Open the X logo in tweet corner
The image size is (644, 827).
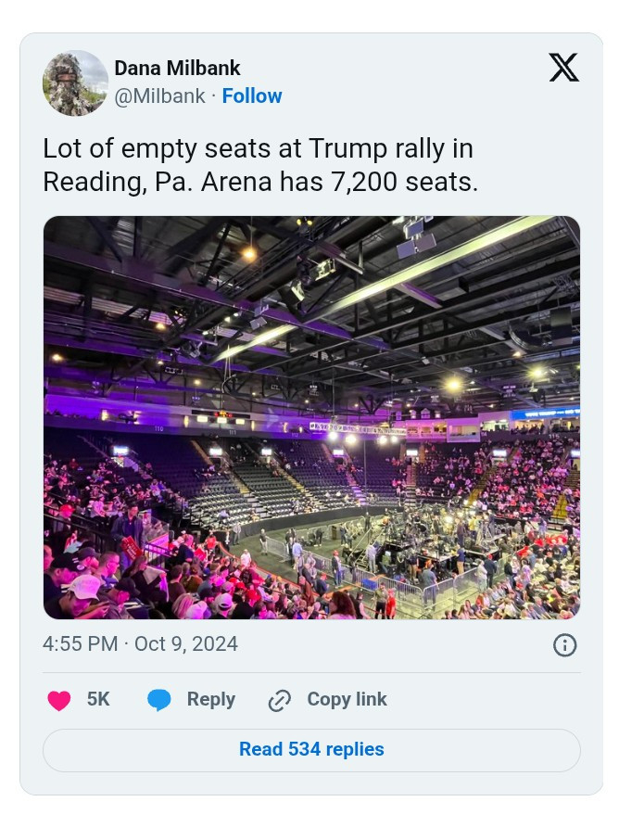[563, 67]
